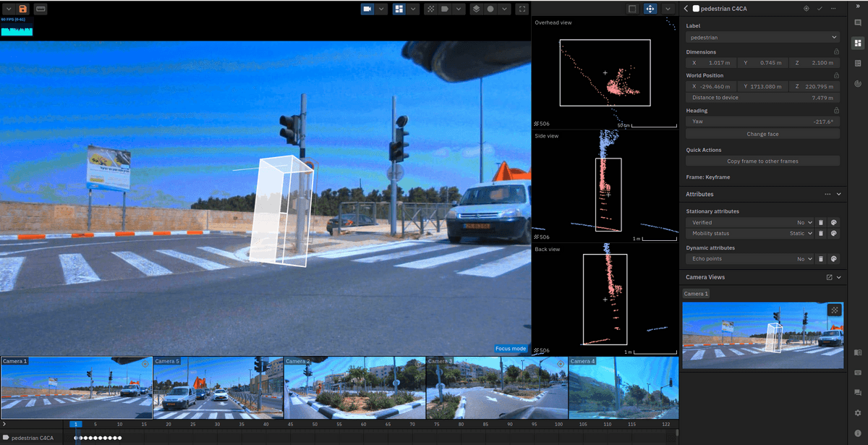The height and width of the screenshot is (445, 868).
Task: Toggle fullscreen view of the main viewport
Action: click(x=522, y=9)
